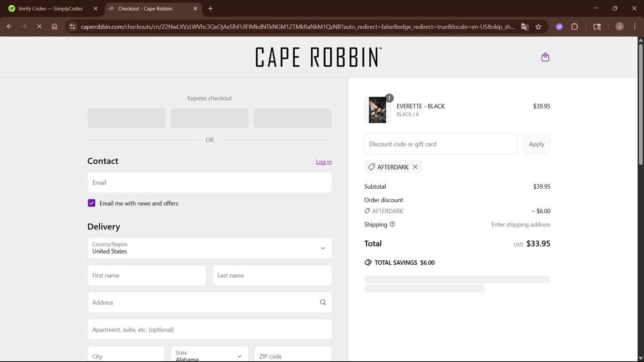644x362 pixels.
Task: Click the Enter shipping address text
Action: 521,224
